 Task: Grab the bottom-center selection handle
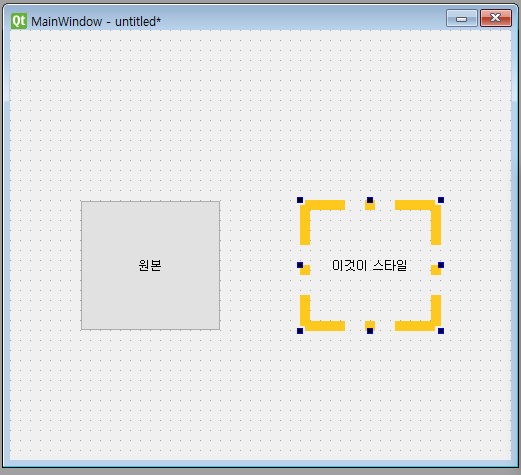pyautogui.click(x=370, y=331)
